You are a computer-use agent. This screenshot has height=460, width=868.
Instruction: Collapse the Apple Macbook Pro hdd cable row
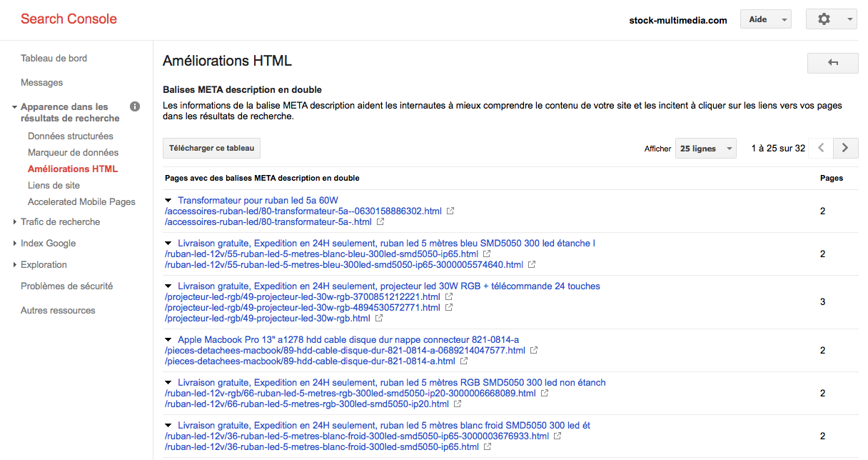point(168,340)
